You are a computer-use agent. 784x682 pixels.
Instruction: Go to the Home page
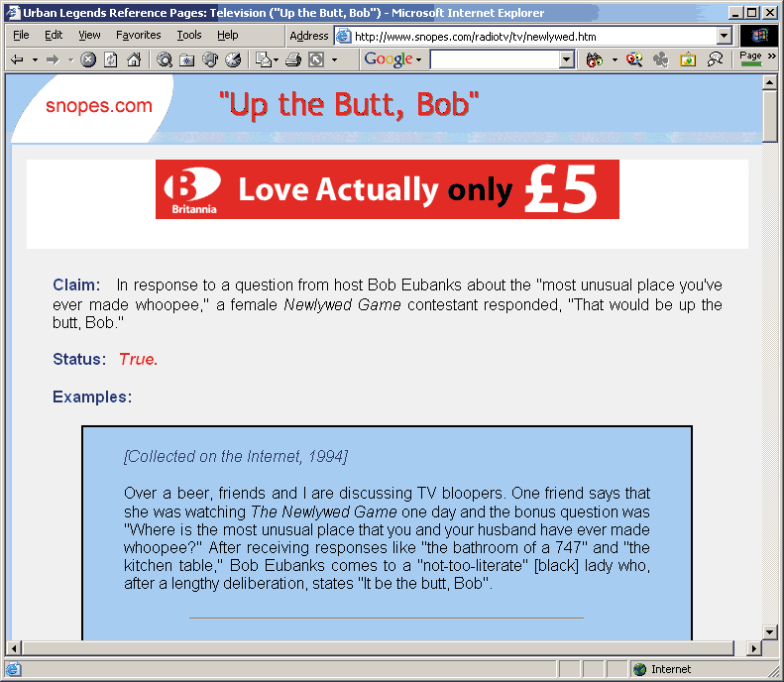coord(134,60)
